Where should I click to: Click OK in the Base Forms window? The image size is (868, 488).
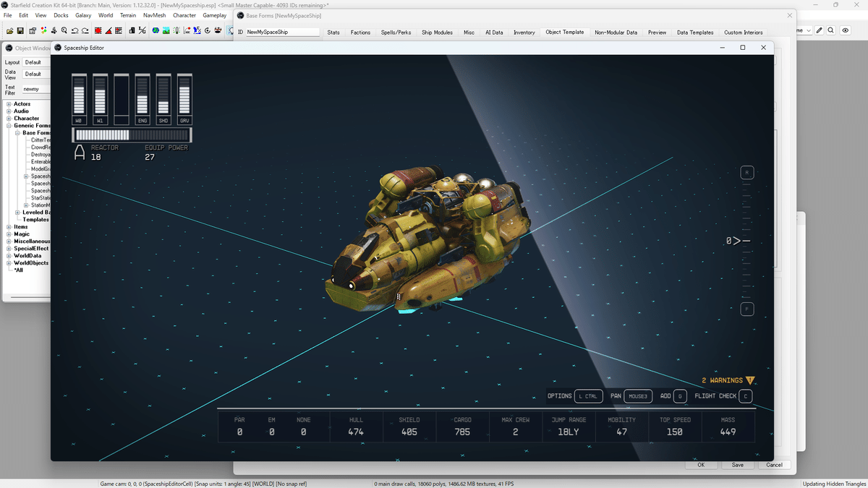tap(701, 465)
